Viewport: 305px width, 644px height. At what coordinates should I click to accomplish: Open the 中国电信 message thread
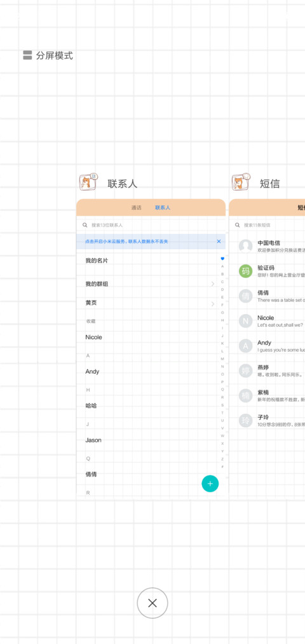(268, 246)
